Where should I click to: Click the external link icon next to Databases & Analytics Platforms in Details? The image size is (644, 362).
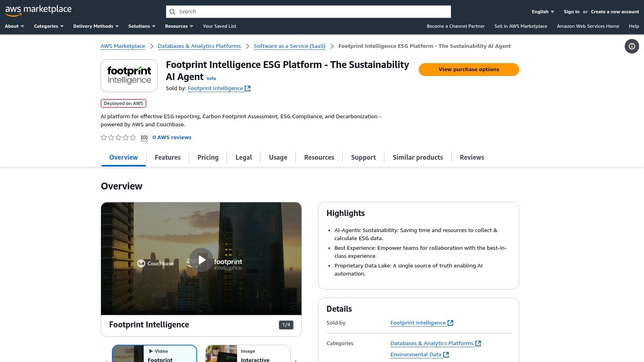point(478,343)
